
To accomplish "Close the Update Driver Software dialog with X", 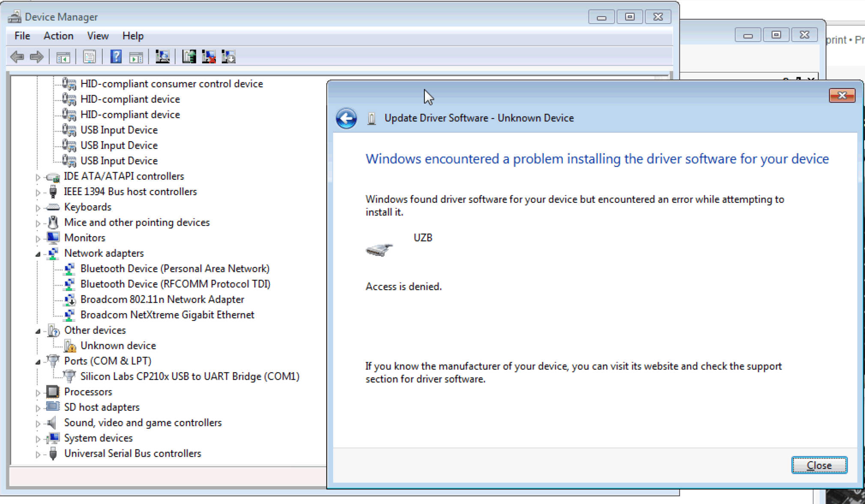I will [x=841, y=95].
